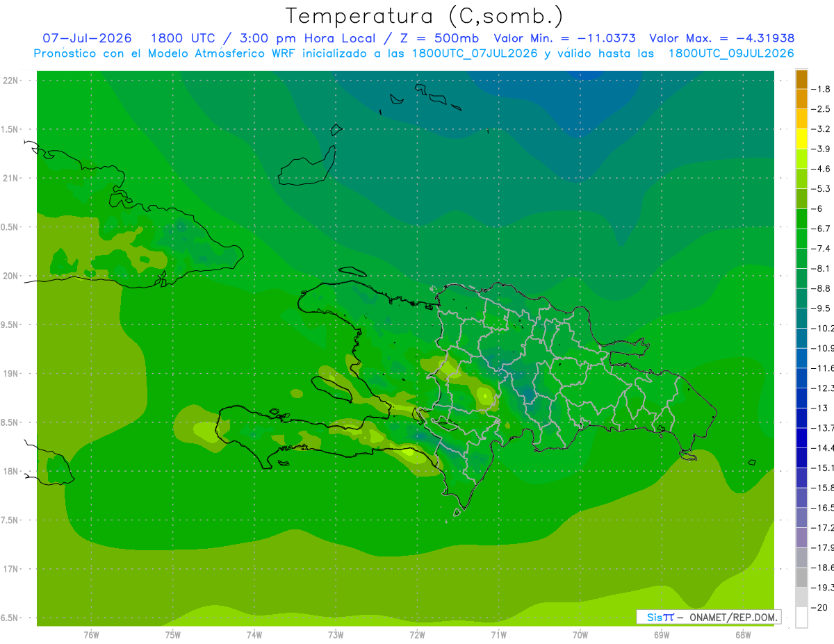
Task: Select the "Z = 500mb" level text
Action: click(x=436, y=38)
